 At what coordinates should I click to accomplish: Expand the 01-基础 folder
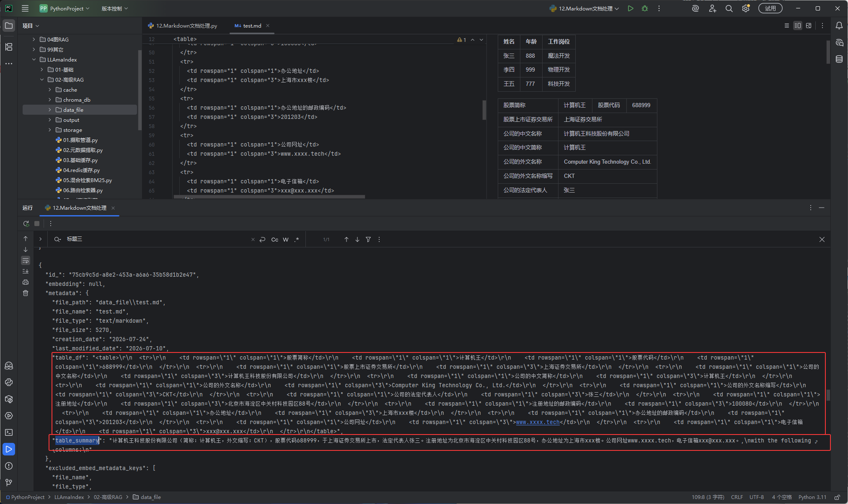(x=42, y=69)
